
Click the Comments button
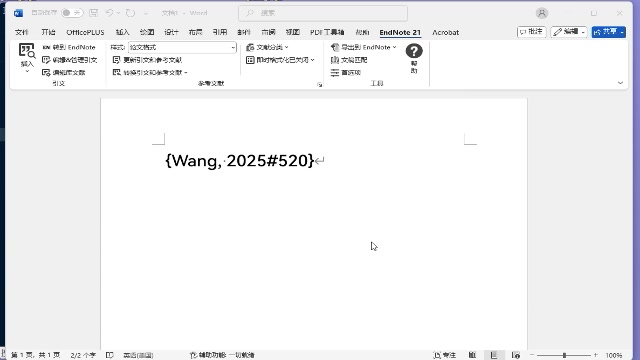(531, 32)
